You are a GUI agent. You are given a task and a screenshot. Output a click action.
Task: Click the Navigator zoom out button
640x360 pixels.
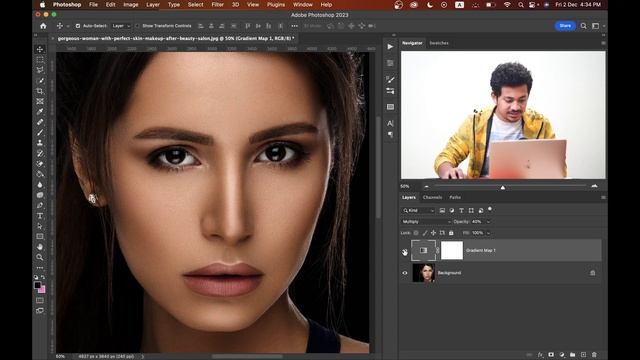click(x=427, y=186)
